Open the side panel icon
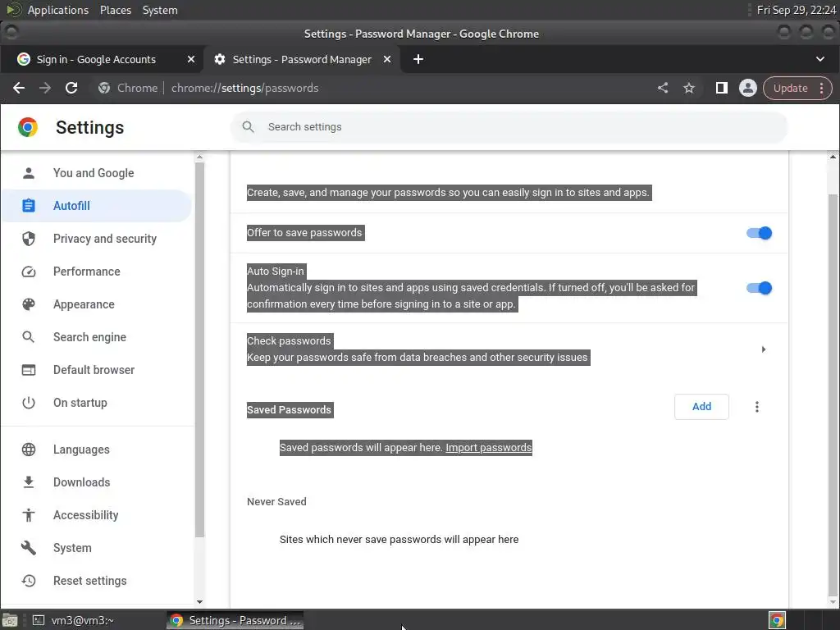840x630 pixels. click(x=722, y=88)
